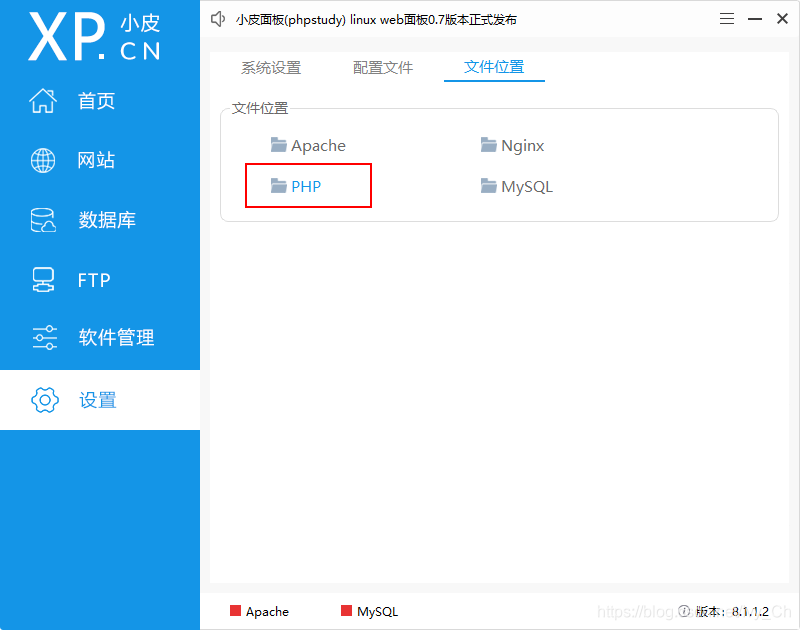Go to the 网站 section
This screenshot has height=630, width=800.
click(96, 160)
